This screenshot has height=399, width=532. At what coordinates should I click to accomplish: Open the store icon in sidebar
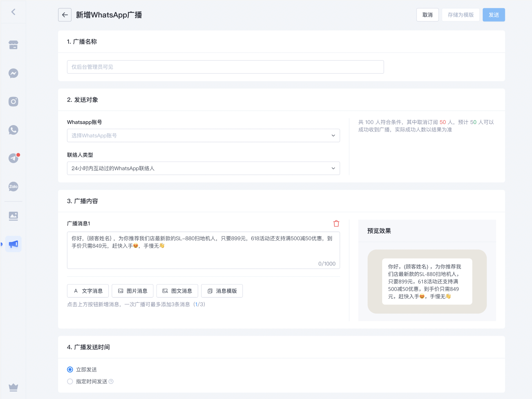click(13, 45)
